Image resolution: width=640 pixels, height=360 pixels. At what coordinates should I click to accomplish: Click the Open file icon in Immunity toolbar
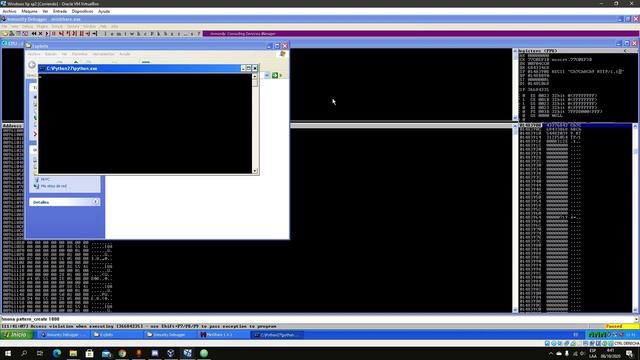(5, 33)
